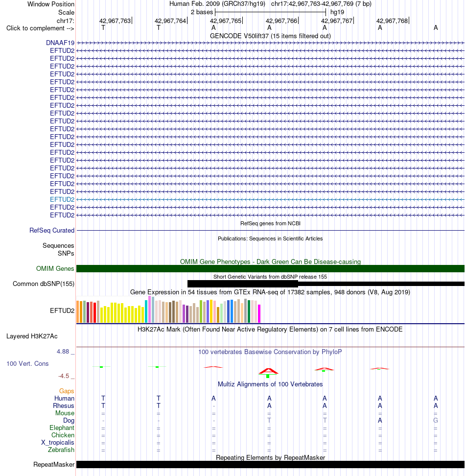The width and height of the screenshot is (465, 476).
Task: Click the Zebrafish species label
Action: pyautogui.click(x=61, y=450)
